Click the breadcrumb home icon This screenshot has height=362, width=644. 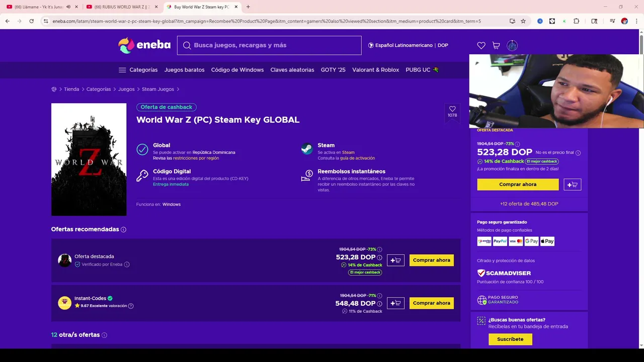(54, 89)
